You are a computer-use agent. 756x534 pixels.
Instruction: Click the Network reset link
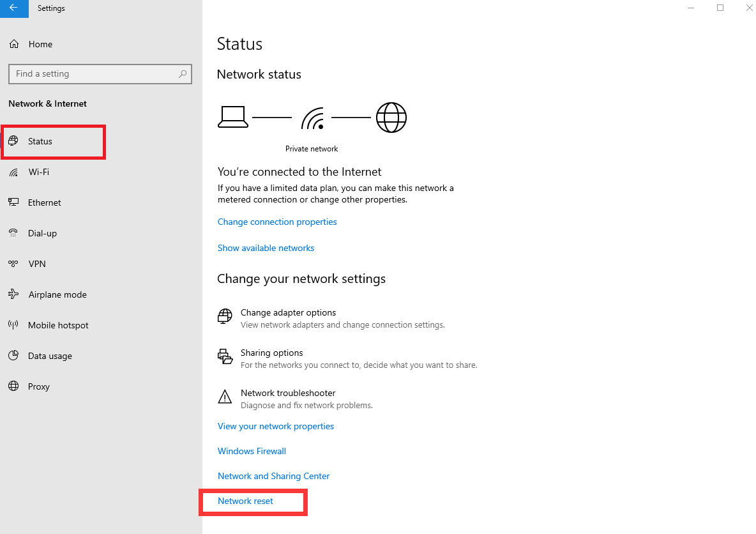(245, 501)
